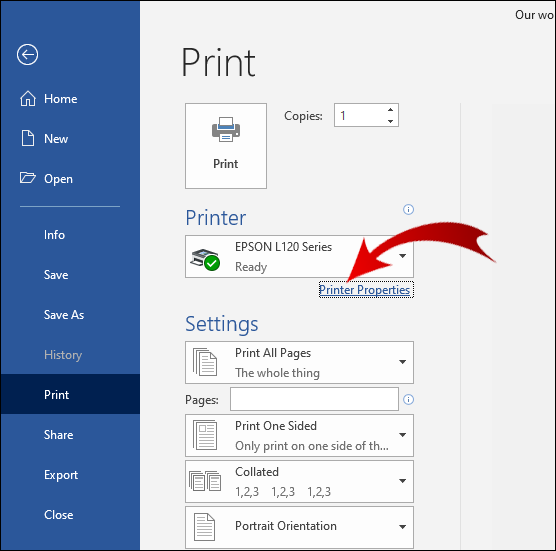The width and height of the screenshot is (556, 551).
Task: Click the info icon next to Pages field
Action: [408, 400]
